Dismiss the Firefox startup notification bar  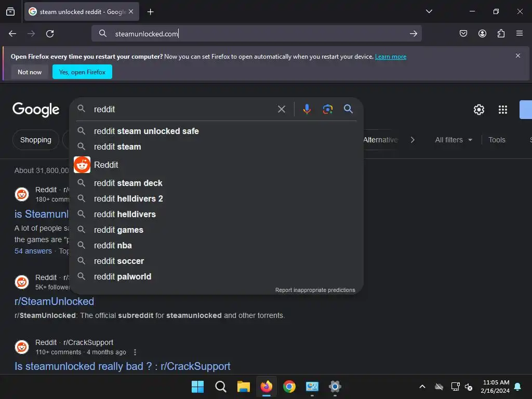click(518, 56)
